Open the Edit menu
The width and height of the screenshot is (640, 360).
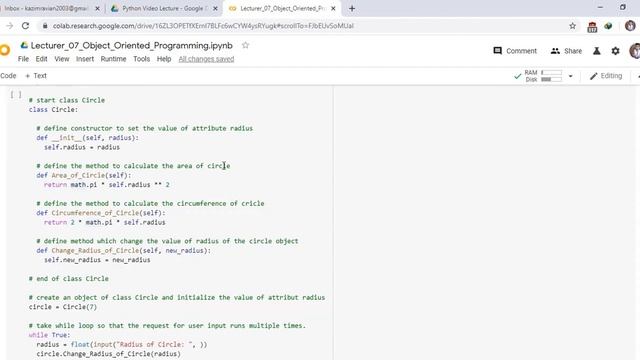click(x=41, y=59)
